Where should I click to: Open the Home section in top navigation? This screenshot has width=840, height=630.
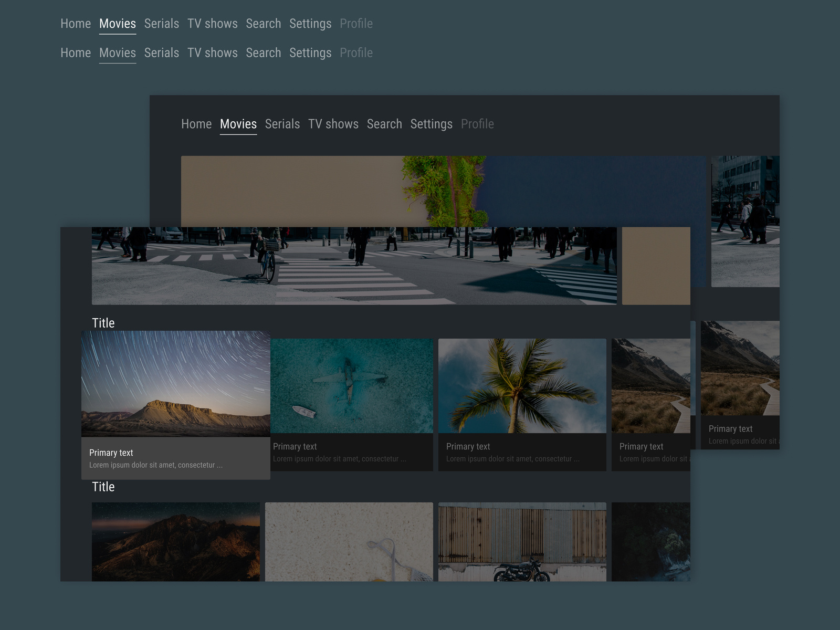(x=76, y=24)
